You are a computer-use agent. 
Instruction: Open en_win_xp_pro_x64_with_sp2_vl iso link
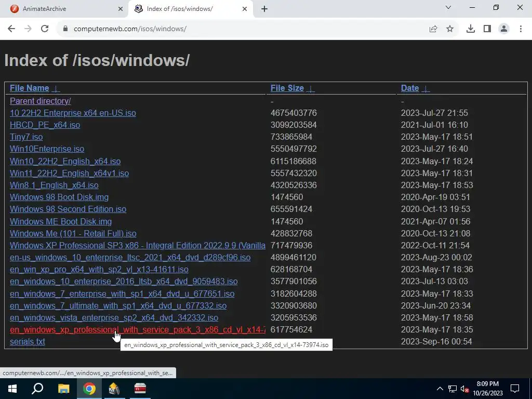pyautogui.click(x=99, y=270)
